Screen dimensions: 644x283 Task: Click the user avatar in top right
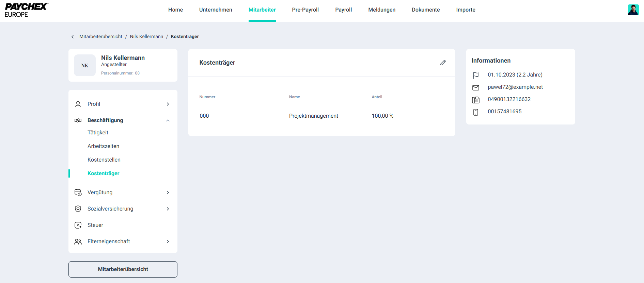(x=633, y=10)
